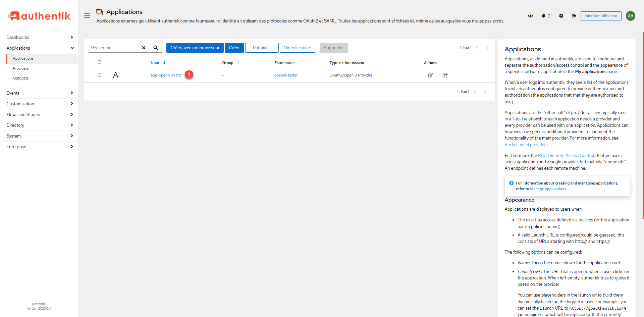Expand the Directory sidebar section
644x317 pixels.
pyautogui.click(x=39, y=125)
